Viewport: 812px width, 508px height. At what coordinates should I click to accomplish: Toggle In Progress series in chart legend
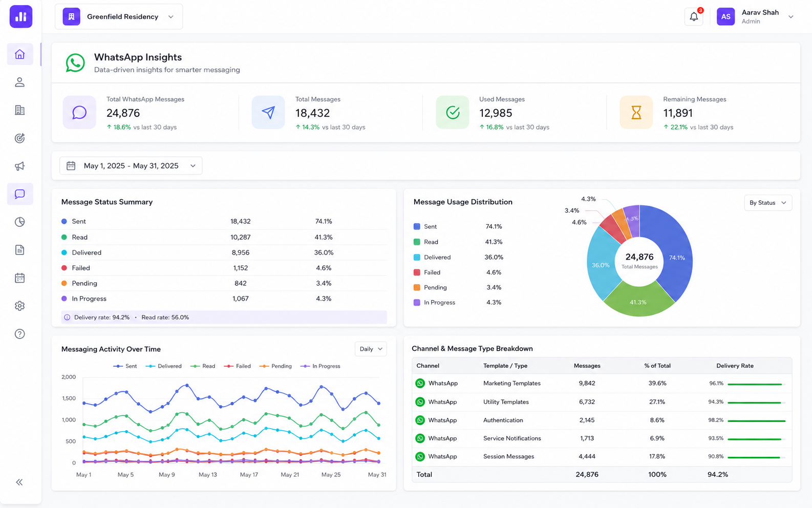(320, 366)
